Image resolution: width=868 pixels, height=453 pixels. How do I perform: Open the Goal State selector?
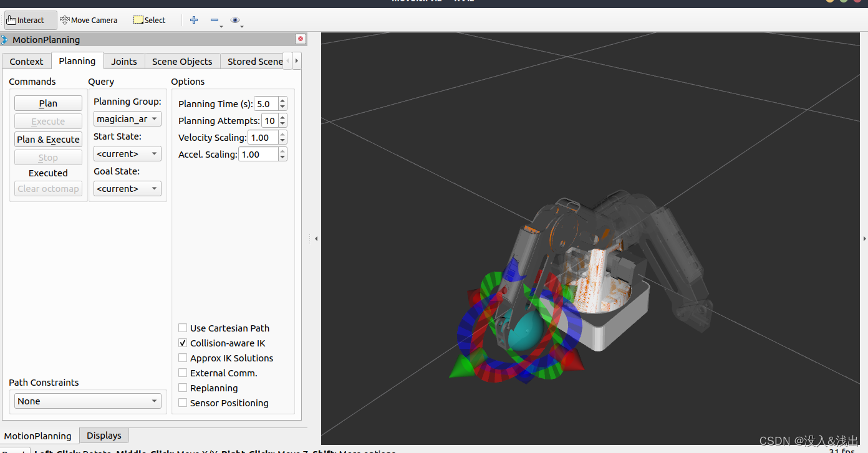pos(127,188)
